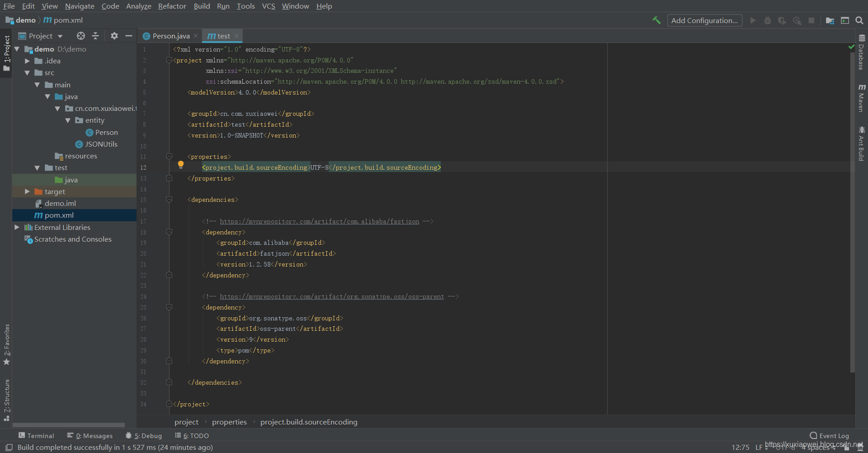868x453 pixels.
Task: Open the Maven tool window on the right
Action: (x=862, y=99)
